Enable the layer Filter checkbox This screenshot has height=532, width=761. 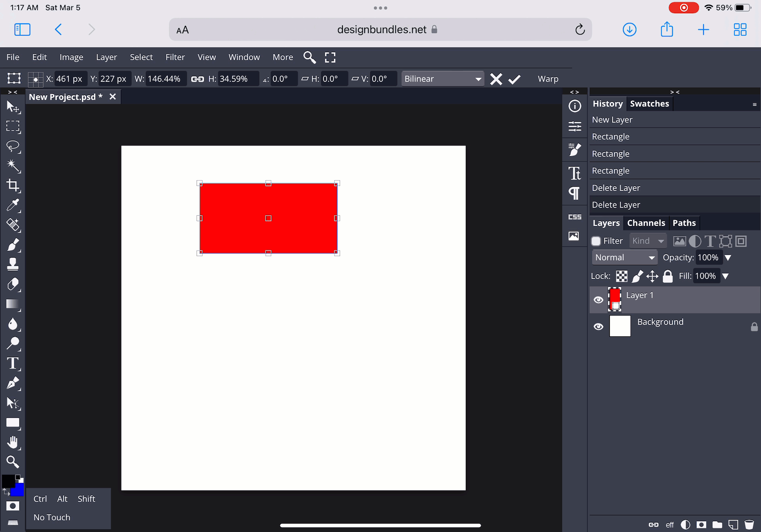click(596, 241)
